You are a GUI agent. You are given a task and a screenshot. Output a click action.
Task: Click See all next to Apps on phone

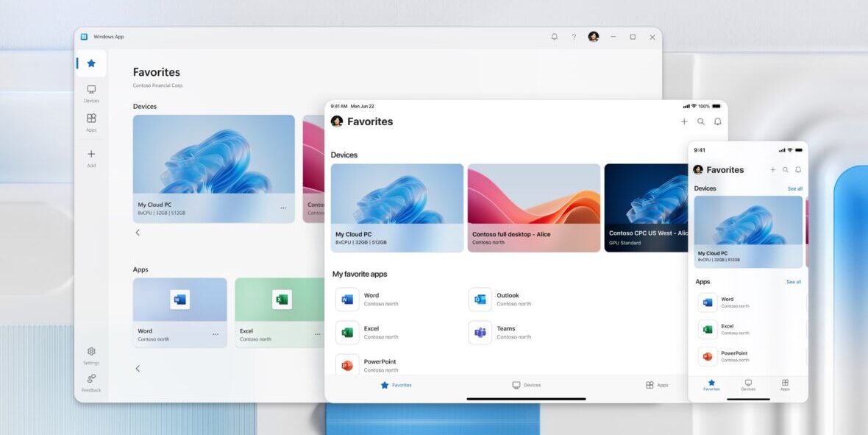pos(794,282)
